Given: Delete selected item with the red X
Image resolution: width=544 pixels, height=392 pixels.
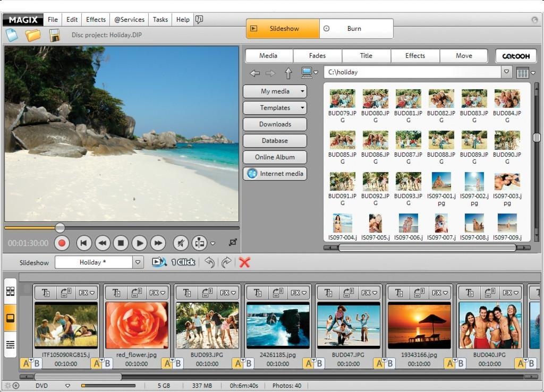Looking at the screenshot, I should point(244,262).
